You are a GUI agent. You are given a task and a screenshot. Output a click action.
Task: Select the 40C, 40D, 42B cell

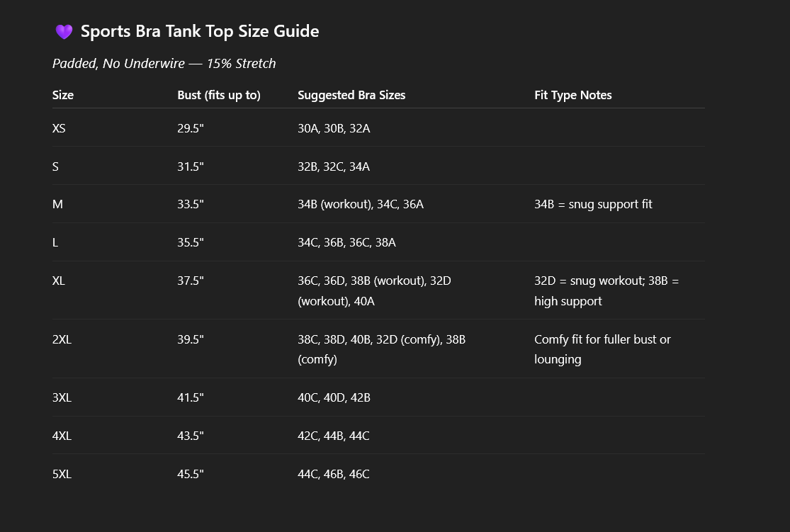pyautogui.click(x=334, y=397)
